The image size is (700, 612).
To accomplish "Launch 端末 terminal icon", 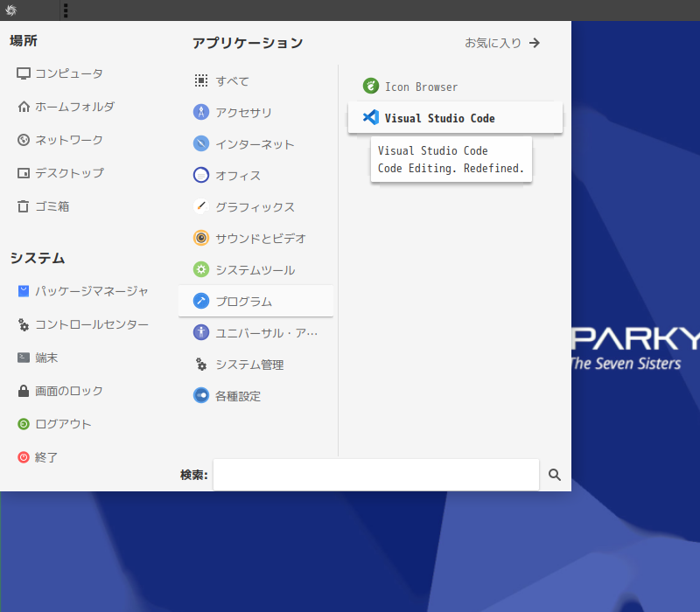I will tap(24, 358).
